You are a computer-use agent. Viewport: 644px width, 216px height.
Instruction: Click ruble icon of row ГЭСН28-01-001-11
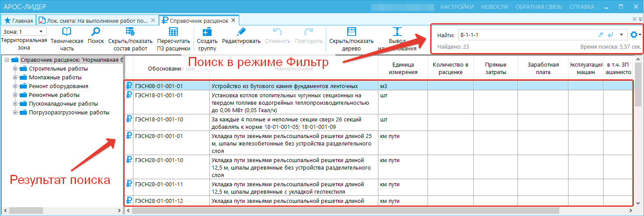[130, 184]
